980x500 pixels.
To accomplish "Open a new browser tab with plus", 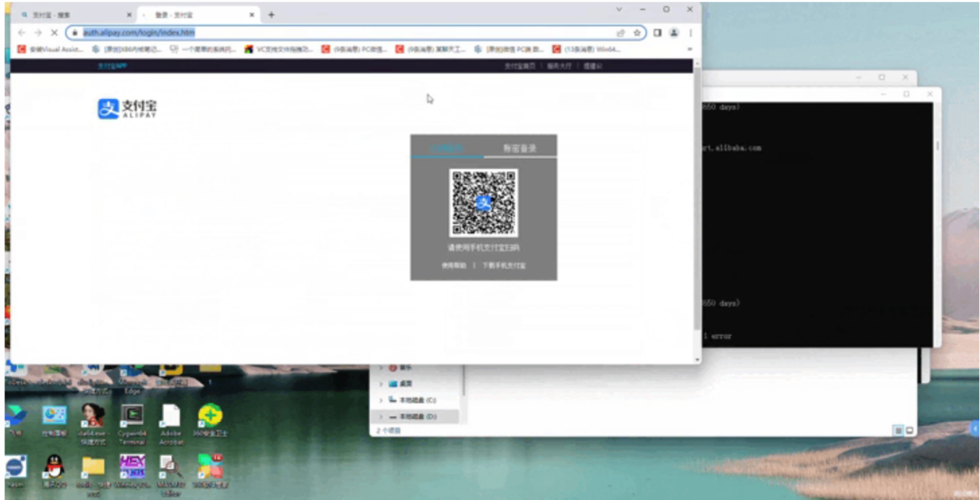I will 271,15.
